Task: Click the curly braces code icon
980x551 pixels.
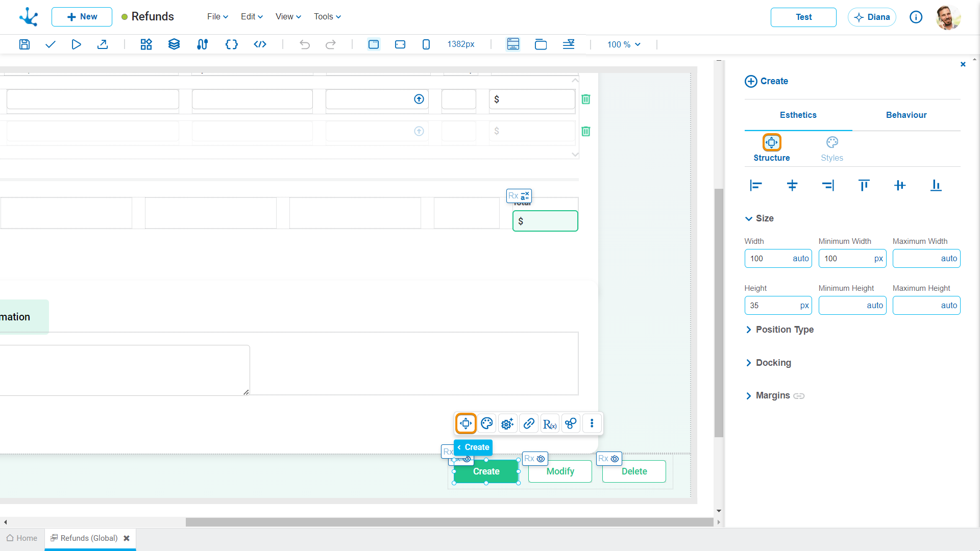Action: (x=232, y=44)
